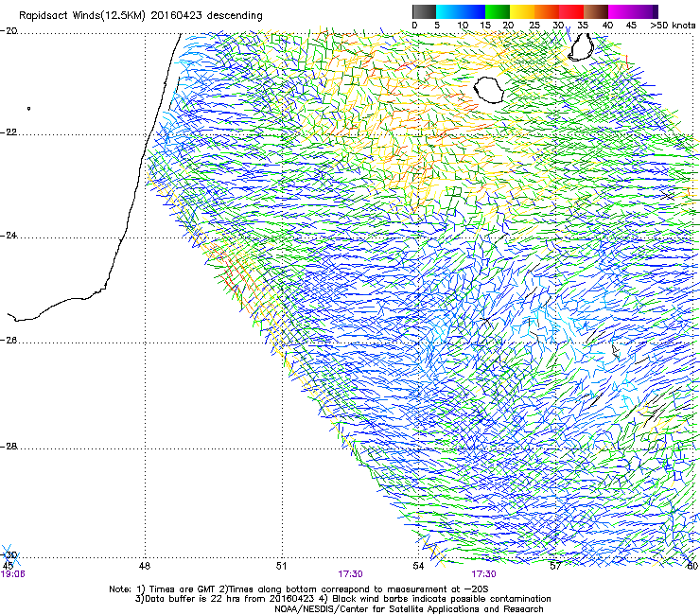The image size is (700, 615).
Task: Click the '51' longitude axis label
Action: pyautogui.click(x=281, y=566)
